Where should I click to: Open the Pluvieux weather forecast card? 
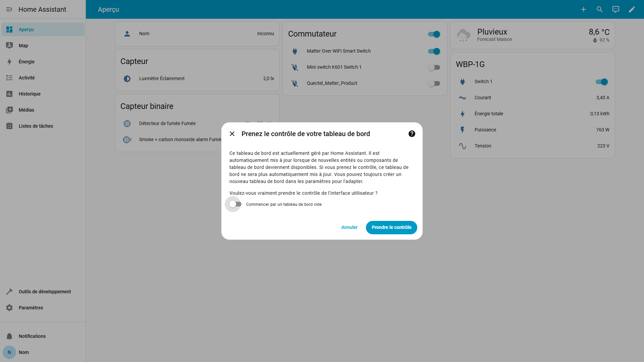click(532, 35)
